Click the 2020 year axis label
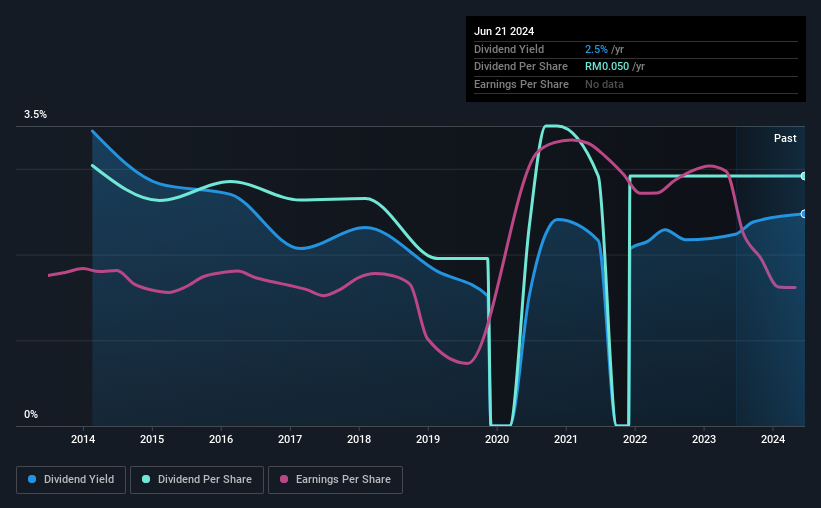This screenshot has width=821, height=508. 497,439
